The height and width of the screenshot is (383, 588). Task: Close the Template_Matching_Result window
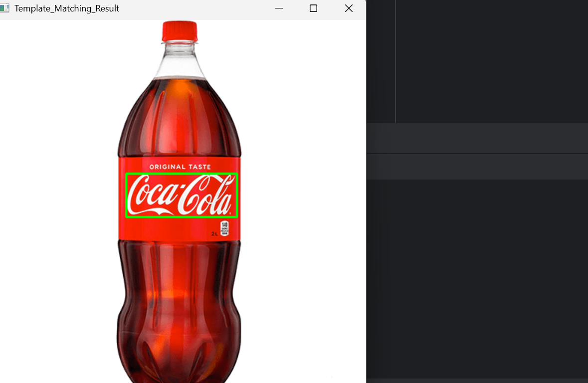349,8
